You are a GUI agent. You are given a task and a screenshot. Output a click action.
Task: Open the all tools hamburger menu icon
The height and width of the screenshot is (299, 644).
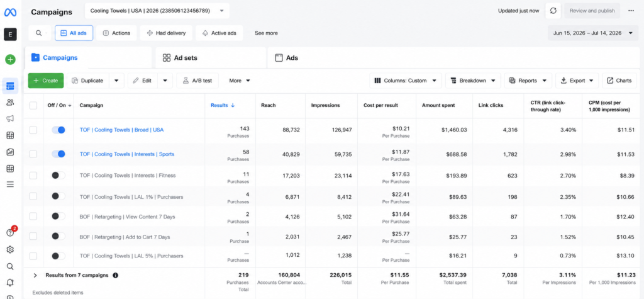pyautogui.click(x=10, y=184)
